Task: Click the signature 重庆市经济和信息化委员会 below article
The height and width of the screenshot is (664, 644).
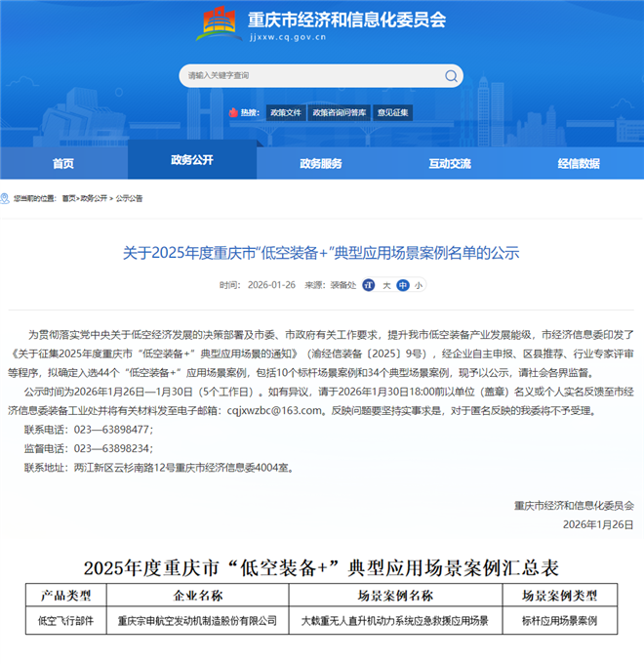Action: 574,506
